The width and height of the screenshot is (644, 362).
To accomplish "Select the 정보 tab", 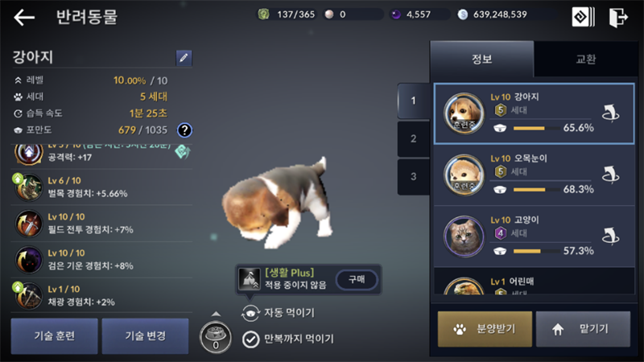I will click(x=481, y=59).
